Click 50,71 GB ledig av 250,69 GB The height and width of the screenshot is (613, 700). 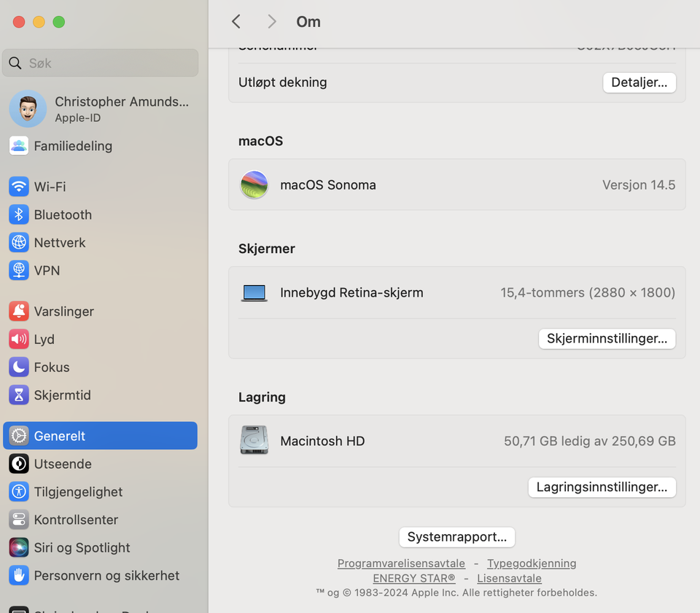[x=589, y=441]
